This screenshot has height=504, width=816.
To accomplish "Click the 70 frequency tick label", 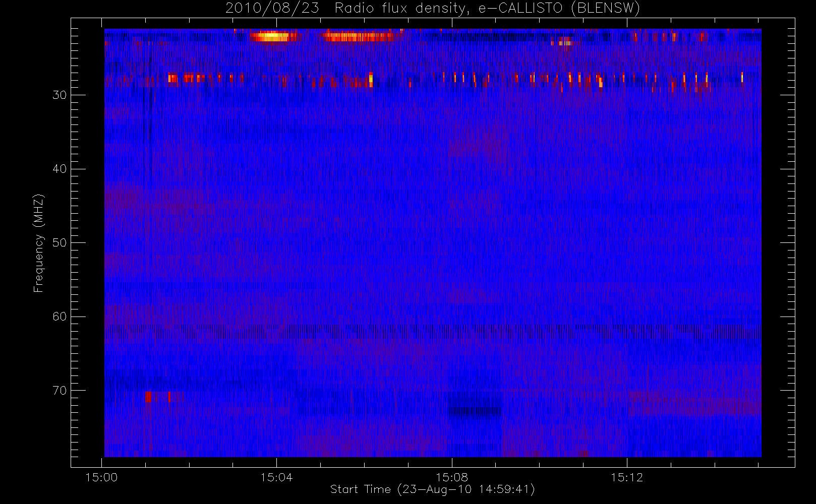I will click(60, 391).
